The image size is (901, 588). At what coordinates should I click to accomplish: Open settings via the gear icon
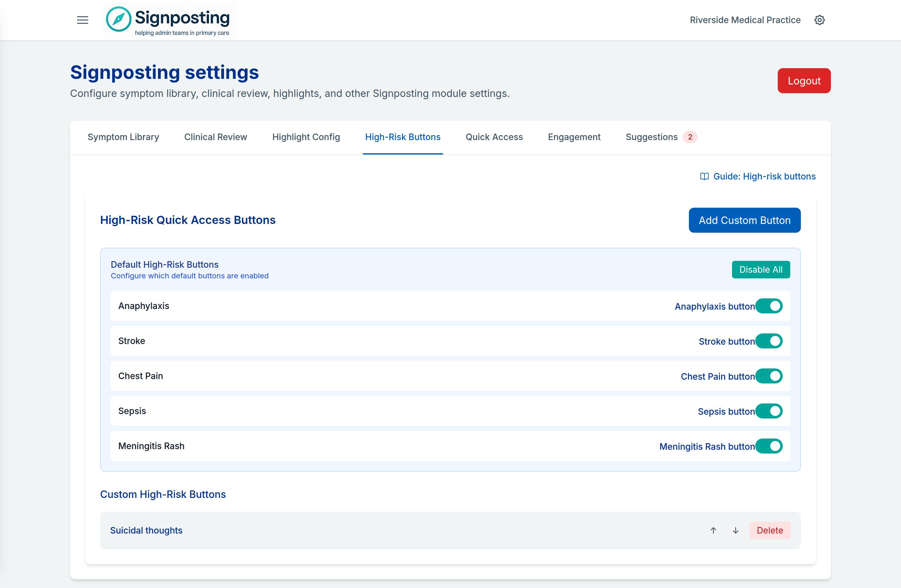[x=820, y=20]
